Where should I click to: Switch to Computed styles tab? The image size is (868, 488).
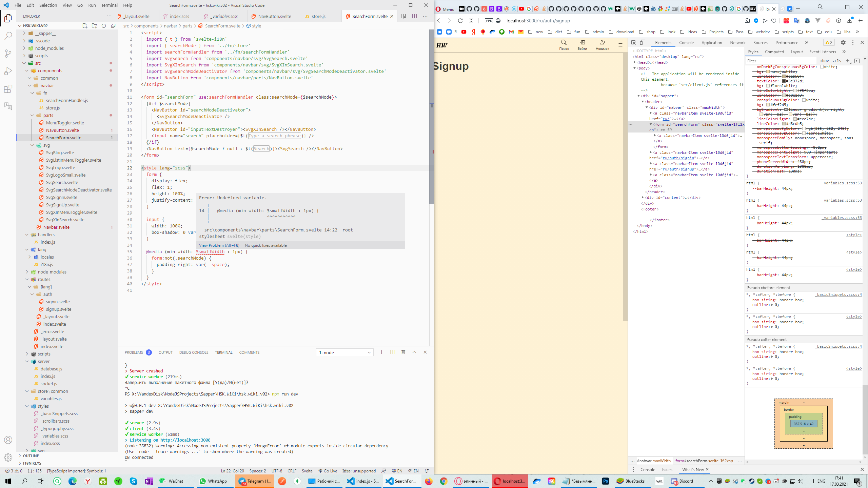point(774,52)
